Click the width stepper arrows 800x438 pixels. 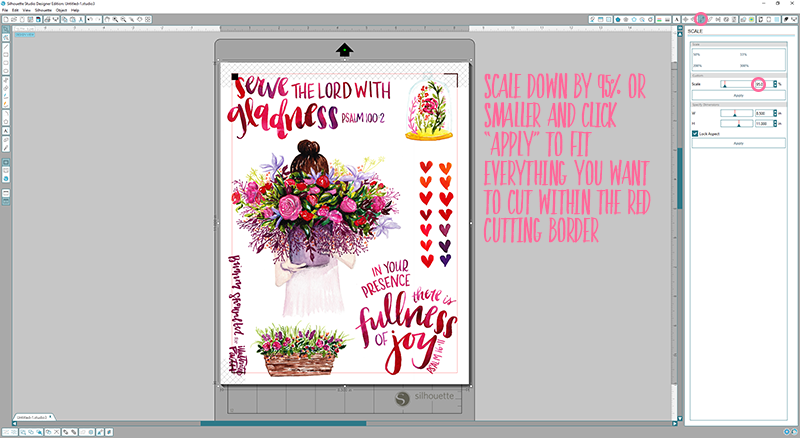(776, 113)
